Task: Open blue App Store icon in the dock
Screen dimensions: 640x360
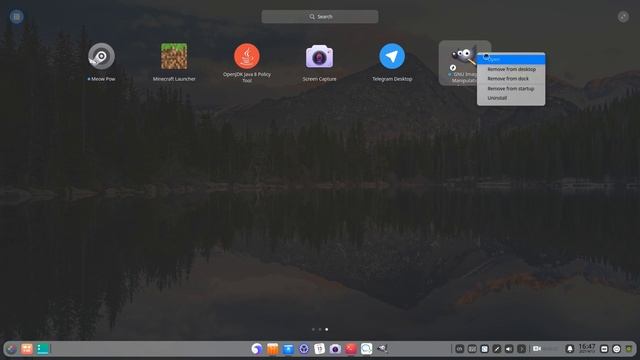Action: point(288,349)
